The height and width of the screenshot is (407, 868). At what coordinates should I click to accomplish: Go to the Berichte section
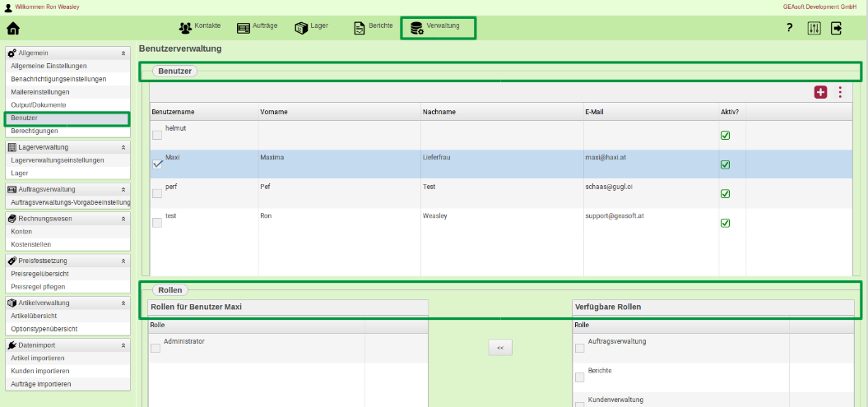coord(373,26)
